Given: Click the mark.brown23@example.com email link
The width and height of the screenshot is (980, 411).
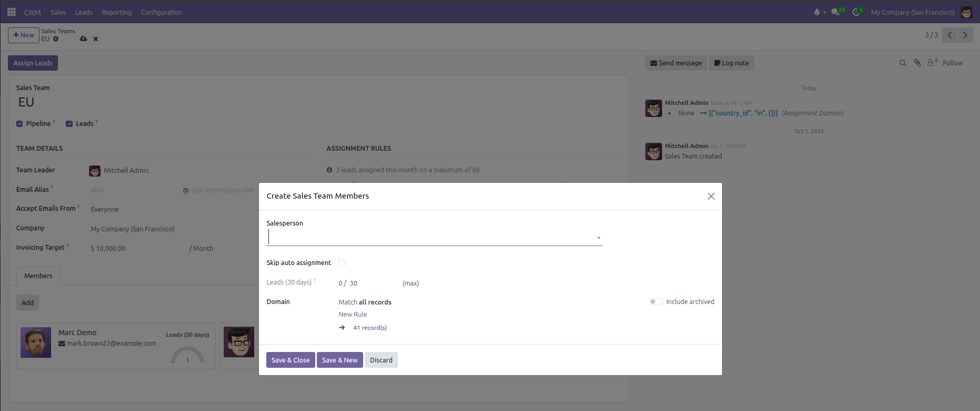Looking at the screenshot, I should 111,343.
